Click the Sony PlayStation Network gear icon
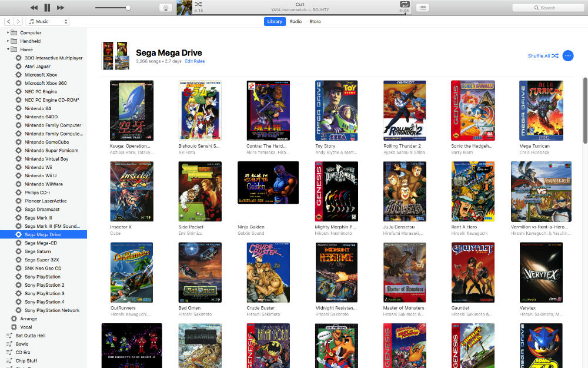This screenshot has height=368, width=588. (x=18, y=310)
